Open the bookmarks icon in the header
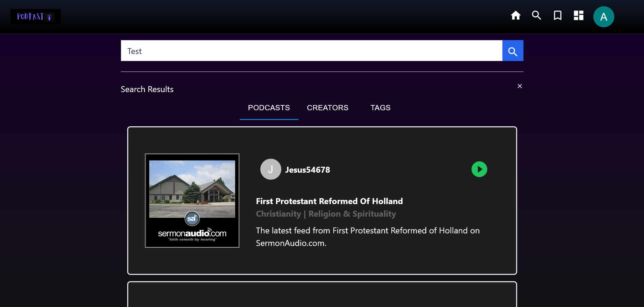This screenshot has width=644, height=307. 557,15
